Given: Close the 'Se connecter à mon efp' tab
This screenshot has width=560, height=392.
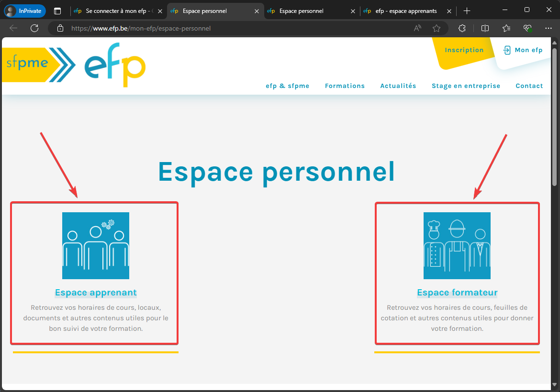Looking at the screenshot, I should pos(160,11).
